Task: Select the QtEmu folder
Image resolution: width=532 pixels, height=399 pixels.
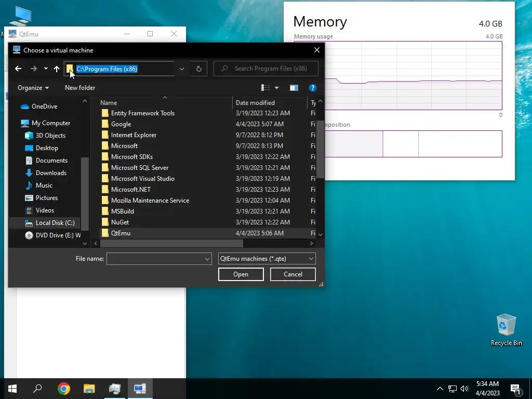Action: pos(121,233)
